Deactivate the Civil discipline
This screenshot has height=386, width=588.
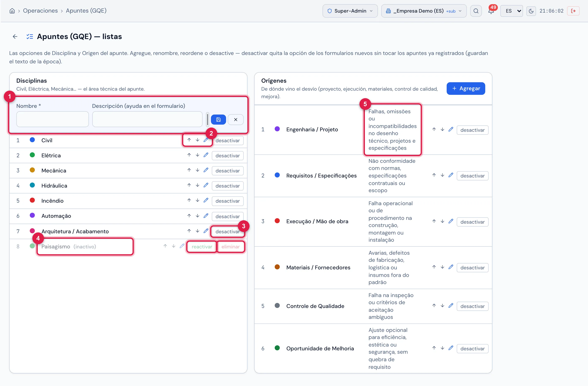coord(228,141)
